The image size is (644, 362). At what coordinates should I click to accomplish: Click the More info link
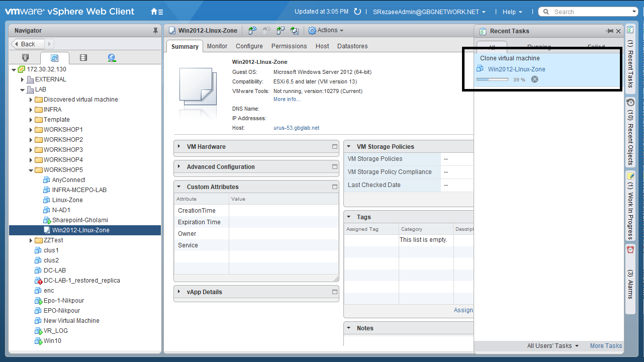click(287, 100)
